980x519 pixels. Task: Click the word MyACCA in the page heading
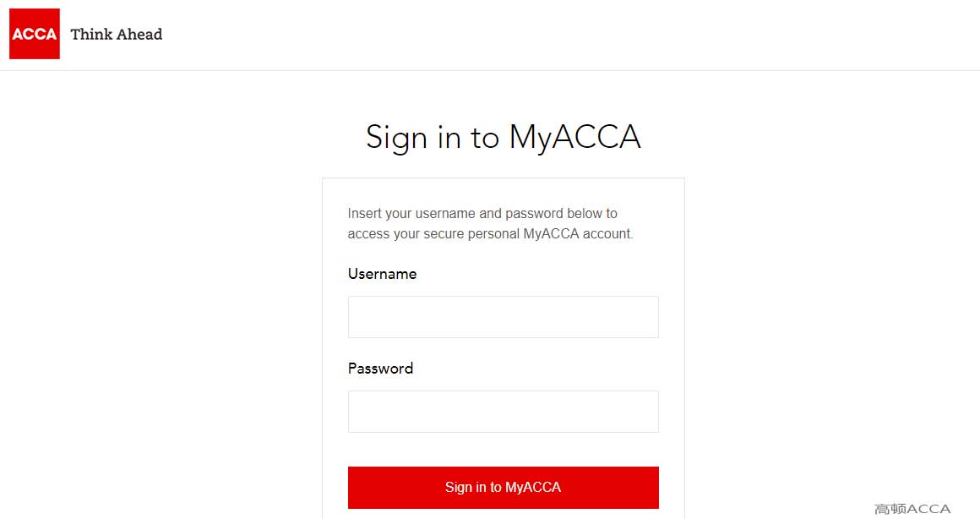575,137
